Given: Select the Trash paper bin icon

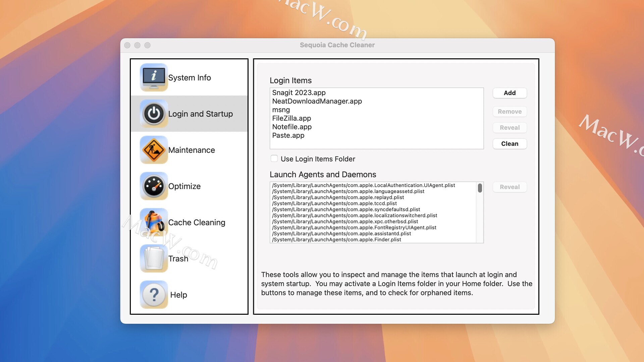Looking at the screenshot, I should click(x=154, y=258).
